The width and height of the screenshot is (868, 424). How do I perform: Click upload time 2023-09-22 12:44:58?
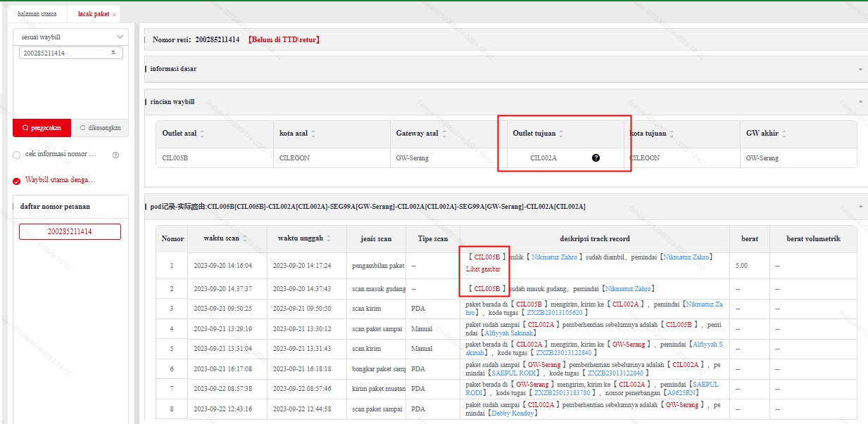[302, 409]
